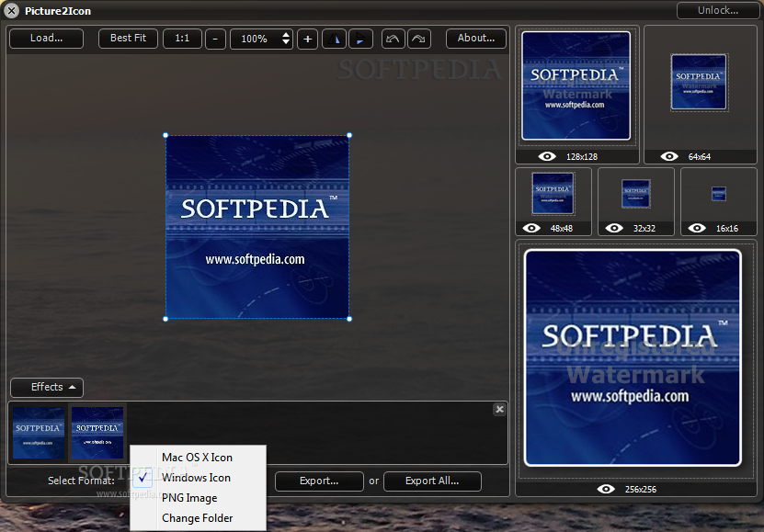Toggle visibility of the 128x128 icon
The image size is (764, 532).
(547, 156)
